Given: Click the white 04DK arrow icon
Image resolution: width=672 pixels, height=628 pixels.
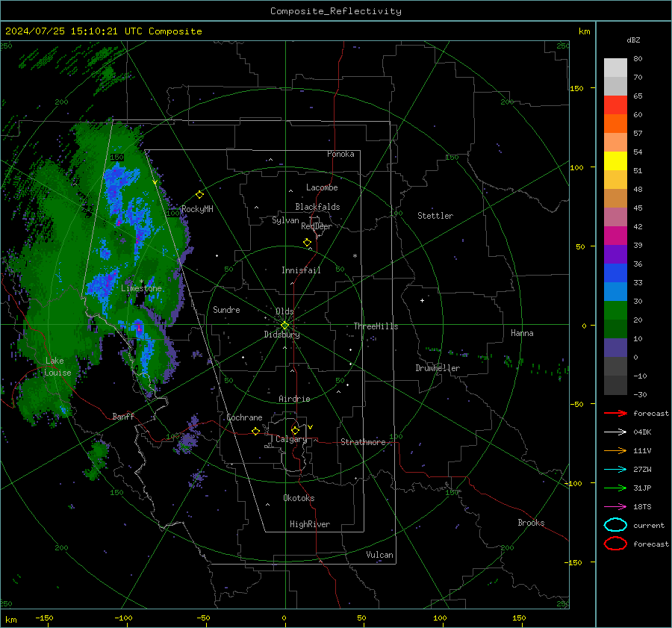Looking at the screenshot, I should tap(615, 432).
